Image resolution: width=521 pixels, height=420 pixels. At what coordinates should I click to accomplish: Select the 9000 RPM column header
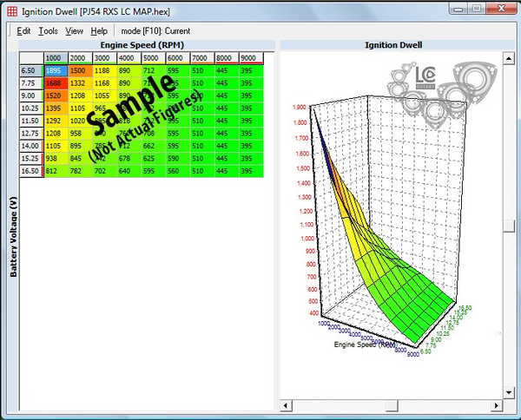click(x=251, y=58)
